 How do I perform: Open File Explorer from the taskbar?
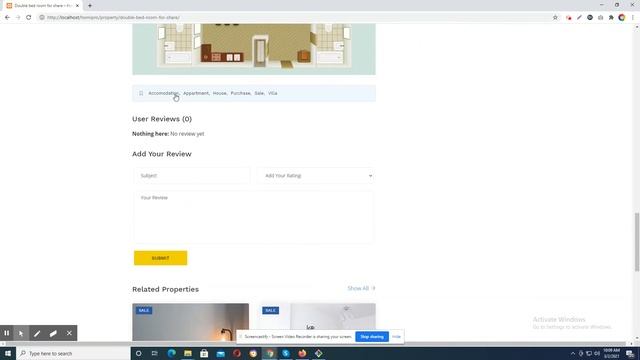(188, 353)
